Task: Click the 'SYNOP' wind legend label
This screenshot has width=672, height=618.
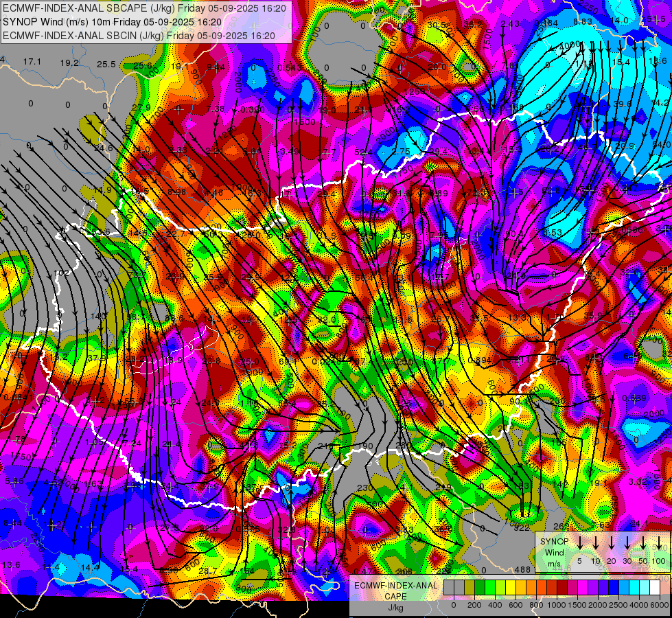Action: point(554,542)
